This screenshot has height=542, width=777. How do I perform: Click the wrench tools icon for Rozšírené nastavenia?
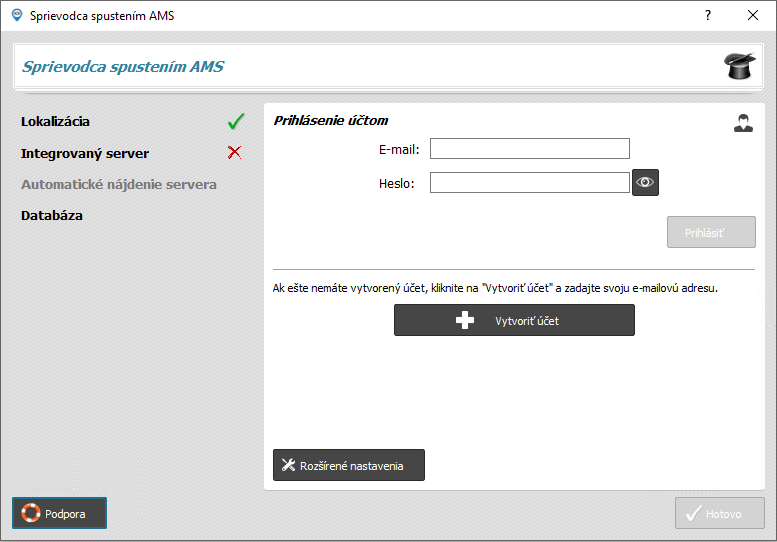coord(288,465)
